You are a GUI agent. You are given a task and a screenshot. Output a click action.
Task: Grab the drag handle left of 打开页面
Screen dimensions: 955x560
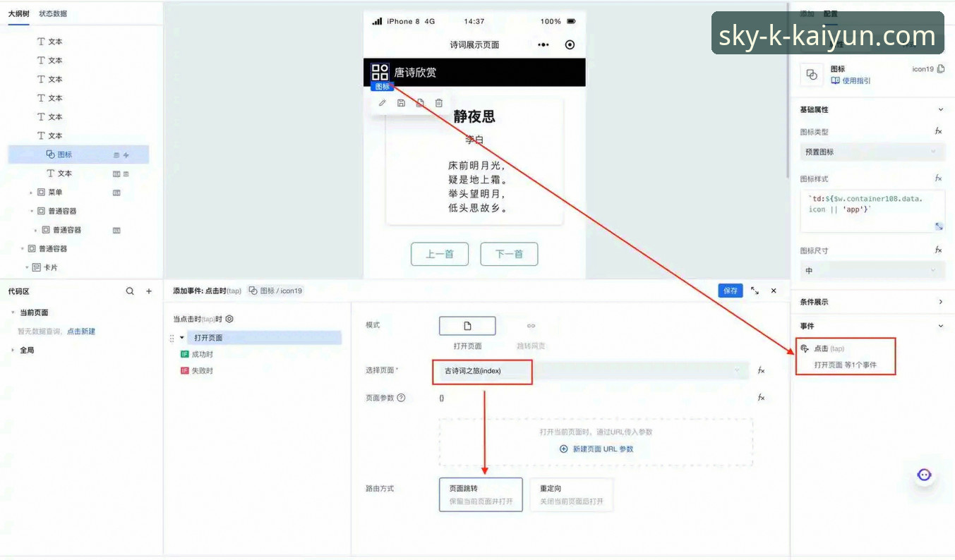point(172,338)
